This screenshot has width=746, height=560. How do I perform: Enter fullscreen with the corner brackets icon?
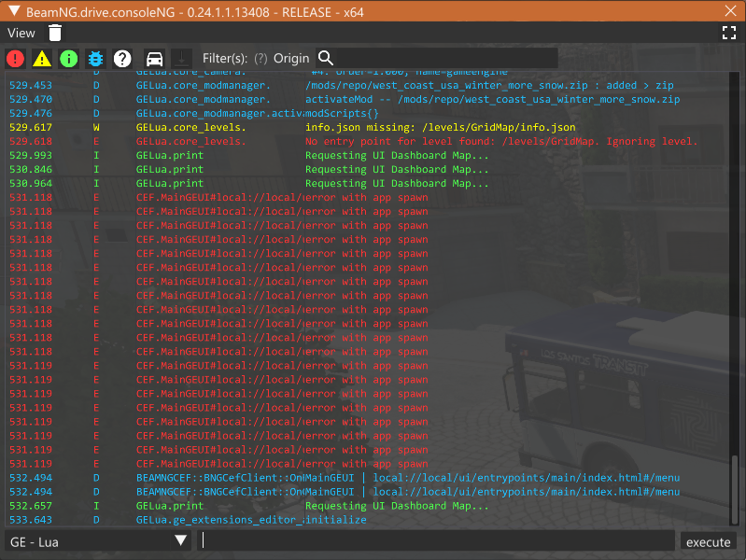point(729,33)
